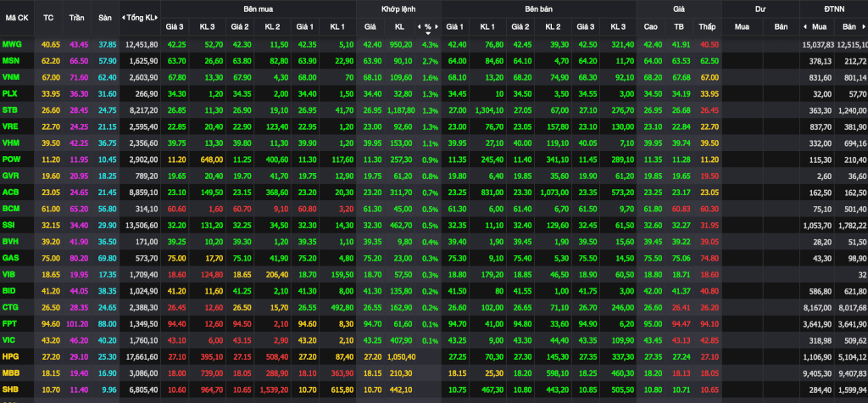The height and width of the screenshot is (403, 868).
Task: Click the Giá 3 header under Bên mua
Action: [175, 26]
